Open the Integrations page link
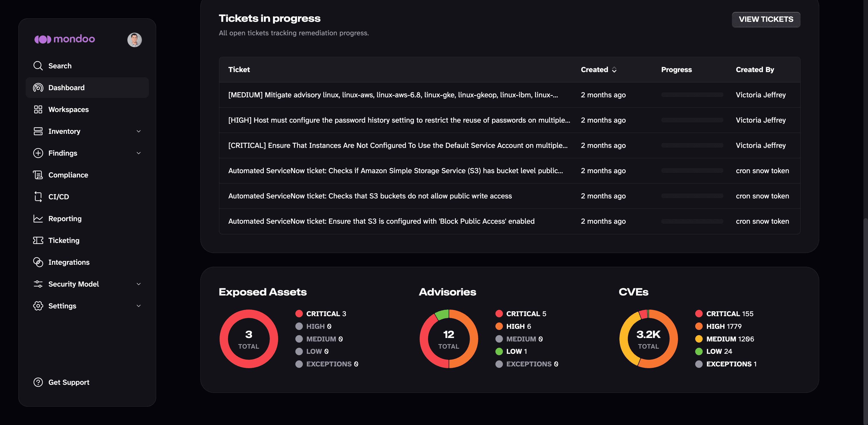868x425 pixels. [x=87, y=262]
